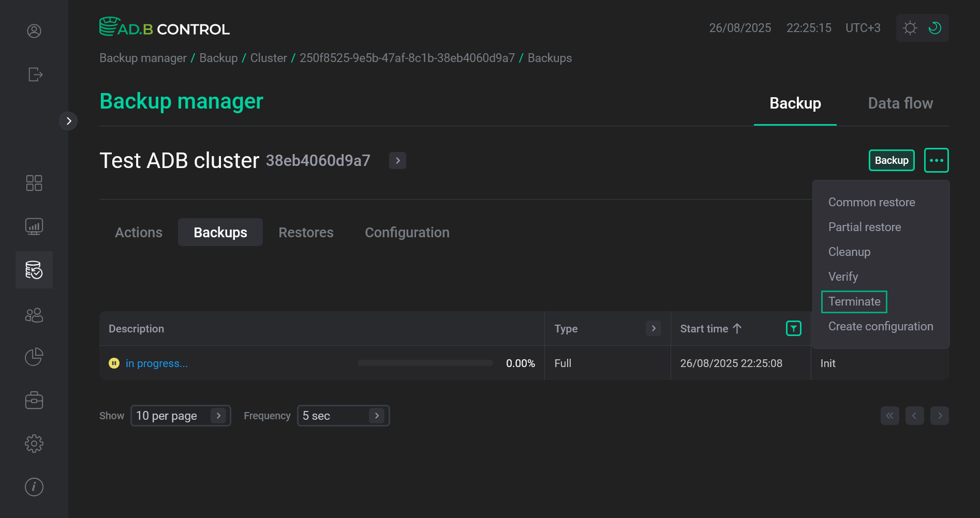
Task: Open the dashboard grid icon
Action: pyautogui.click(x=34, y=183)
